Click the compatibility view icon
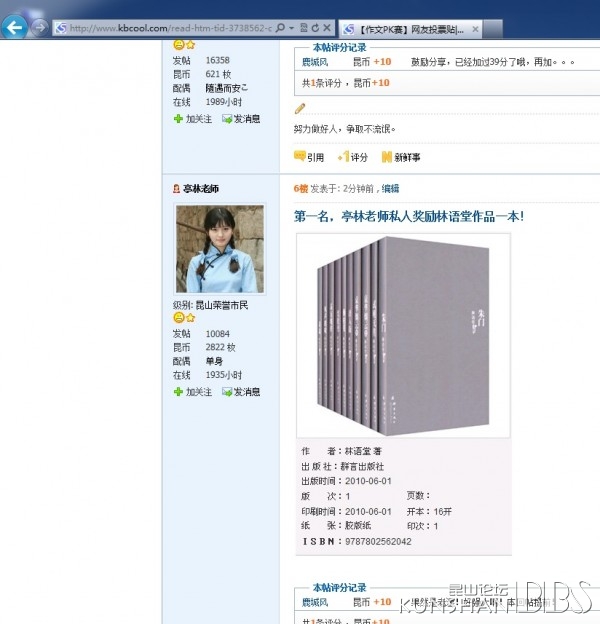Screen dimensions: 600x624 pyautogui.click(x=304, y=28)
